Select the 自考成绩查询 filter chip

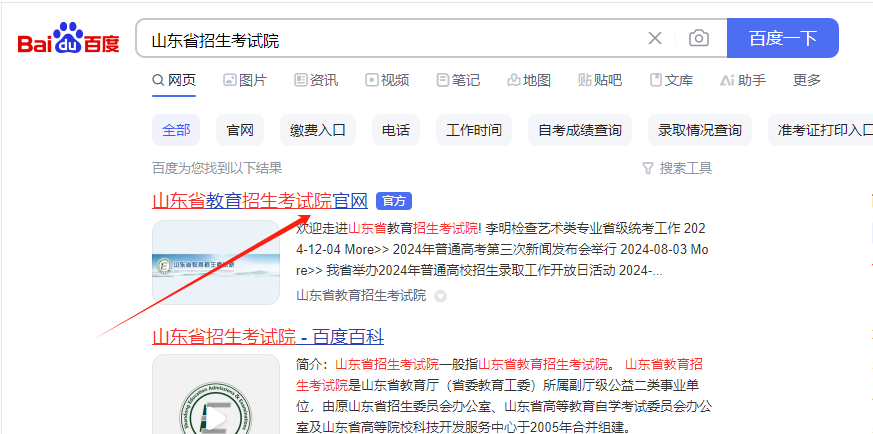pos(580,130)
